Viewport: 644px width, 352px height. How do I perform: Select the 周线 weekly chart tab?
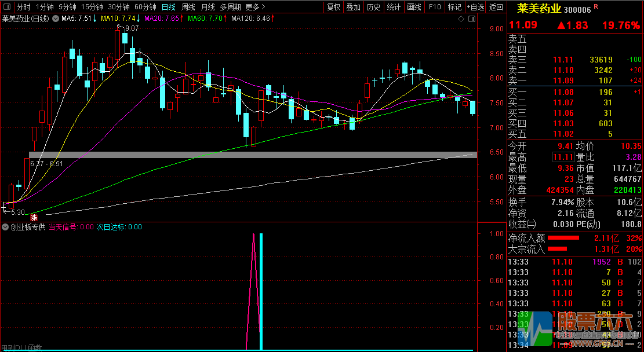[188, 7]
